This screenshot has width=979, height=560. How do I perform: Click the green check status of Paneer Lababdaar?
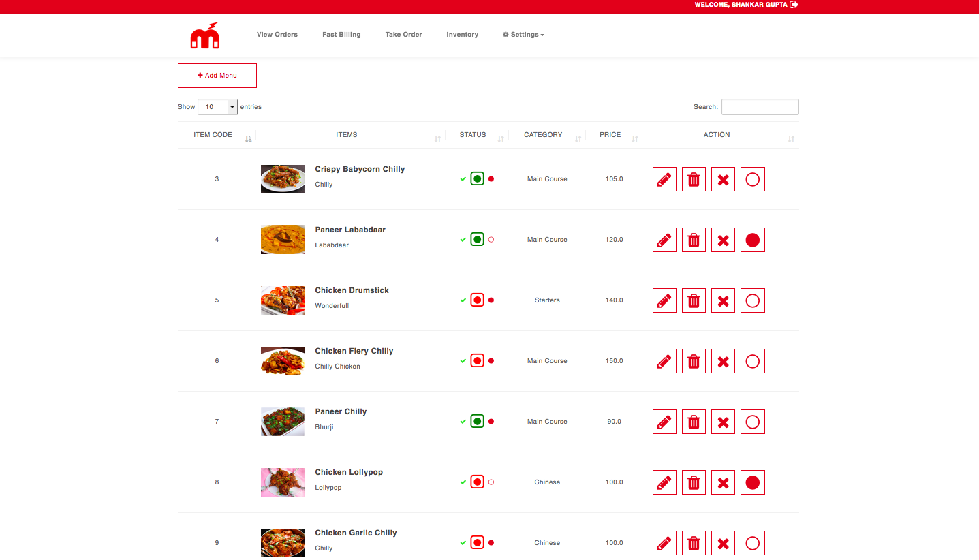463,240
